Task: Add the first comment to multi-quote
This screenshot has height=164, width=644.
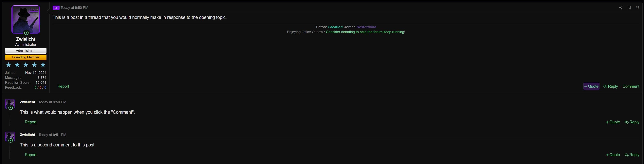Action: tap(613, 122)
